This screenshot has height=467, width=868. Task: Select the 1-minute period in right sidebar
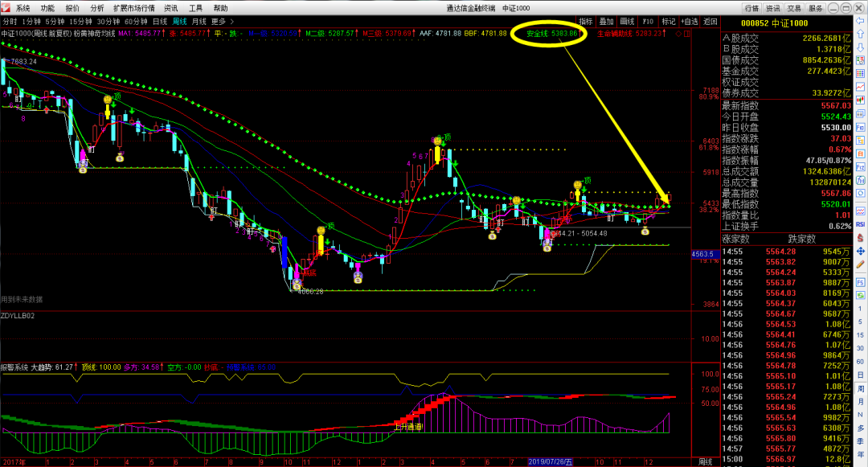coord(860,308)
